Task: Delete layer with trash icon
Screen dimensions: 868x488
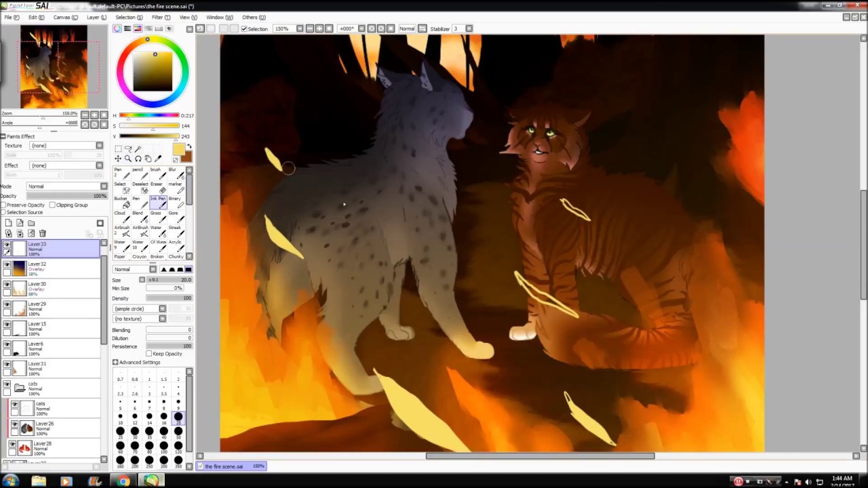Action: pos(43,233)
